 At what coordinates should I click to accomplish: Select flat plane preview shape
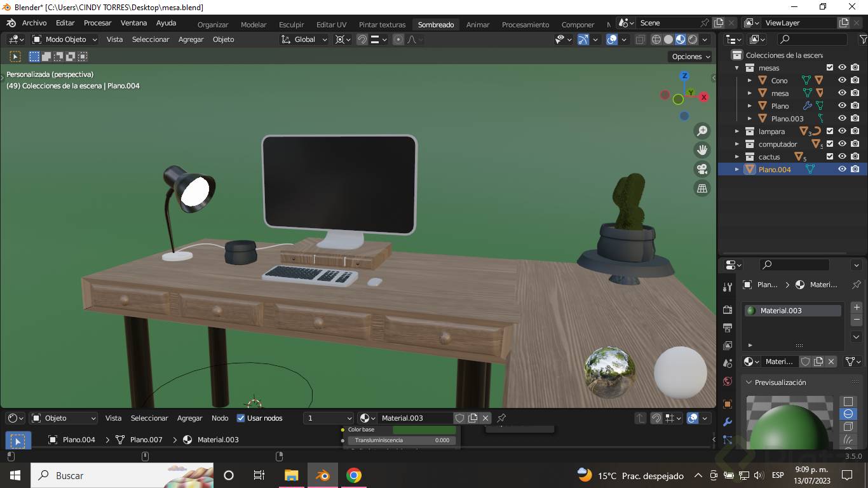coord(848,402)
